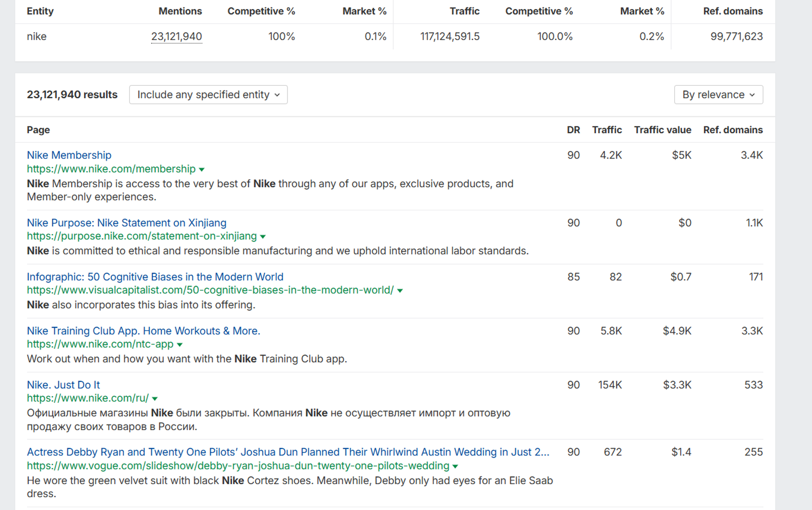Expand visualcapitalist.com URL dropdown arrow

point(400,291)
